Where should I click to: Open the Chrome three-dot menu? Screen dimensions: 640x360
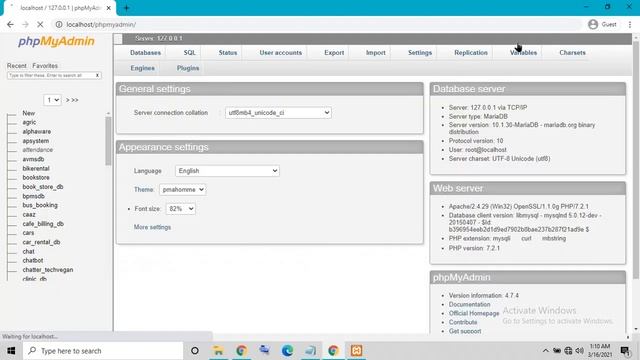coord(630,24)
